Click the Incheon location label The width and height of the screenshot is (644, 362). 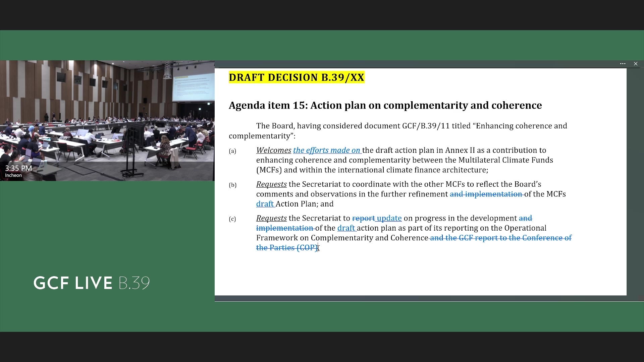click(13, 175)
